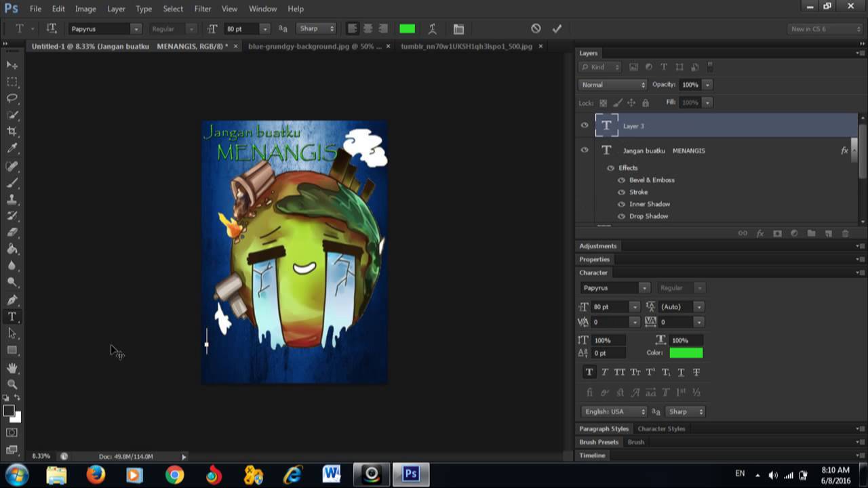Commit current text edits
868x488 pixels.
coord(557,28)
